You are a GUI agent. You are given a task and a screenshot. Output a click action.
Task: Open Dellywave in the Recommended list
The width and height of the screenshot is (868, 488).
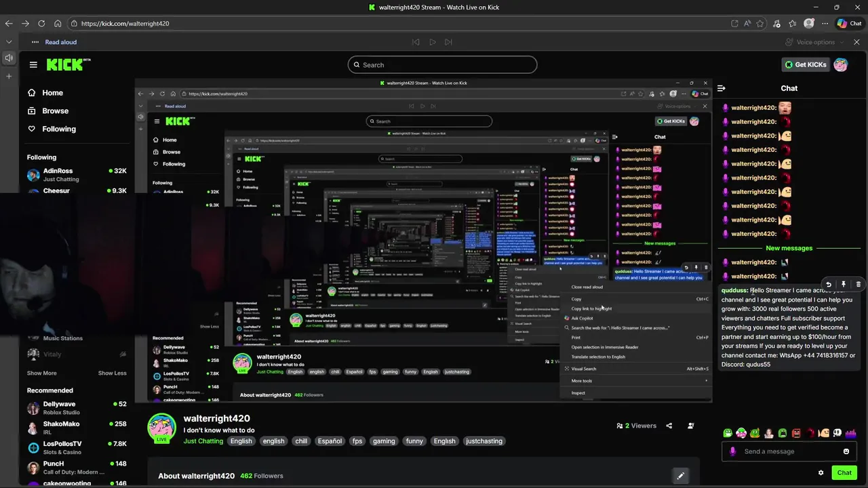(x=77, y=408)
